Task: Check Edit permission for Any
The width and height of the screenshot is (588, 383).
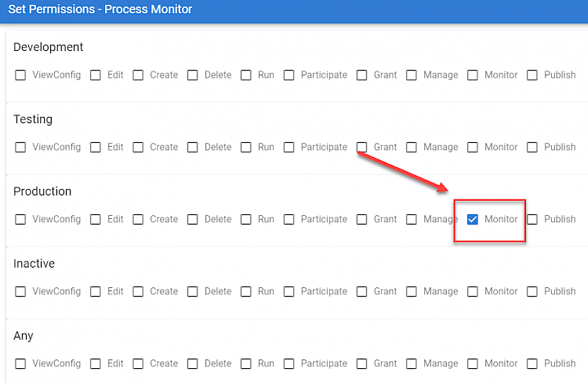Action: click(96, 363)
